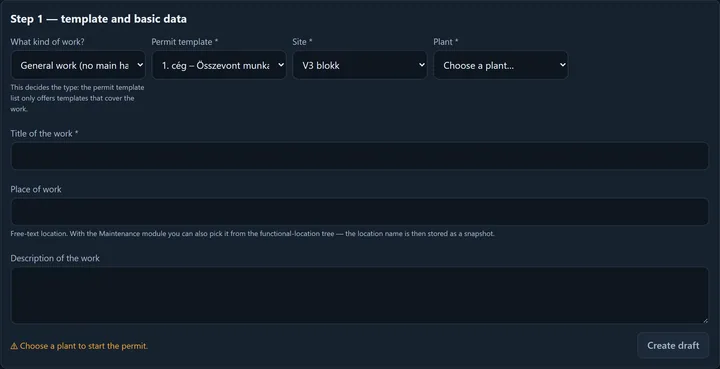
Task: Click the chevron arrow of the Plant select
Action: coord(562,65)
